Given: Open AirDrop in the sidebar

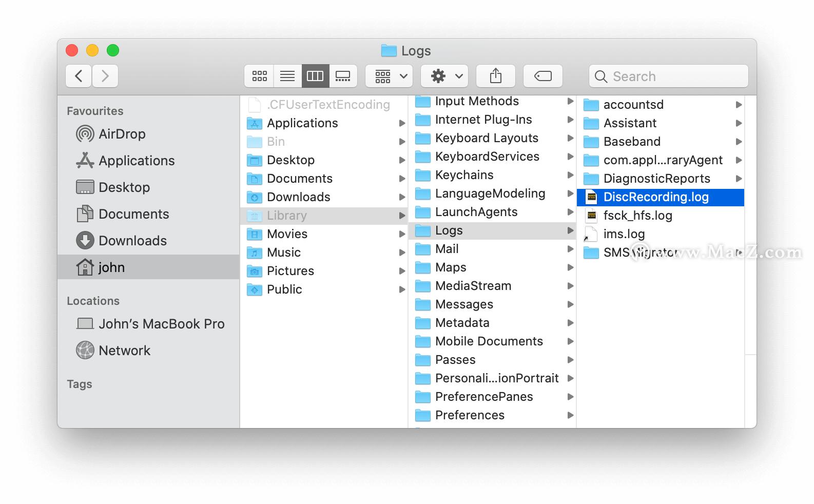Looking at the screenshot, I should click(148, 134).
